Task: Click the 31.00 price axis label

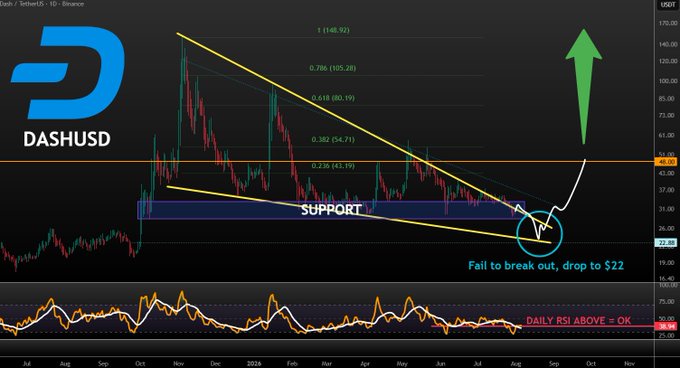Action: [x=668, y=209]
